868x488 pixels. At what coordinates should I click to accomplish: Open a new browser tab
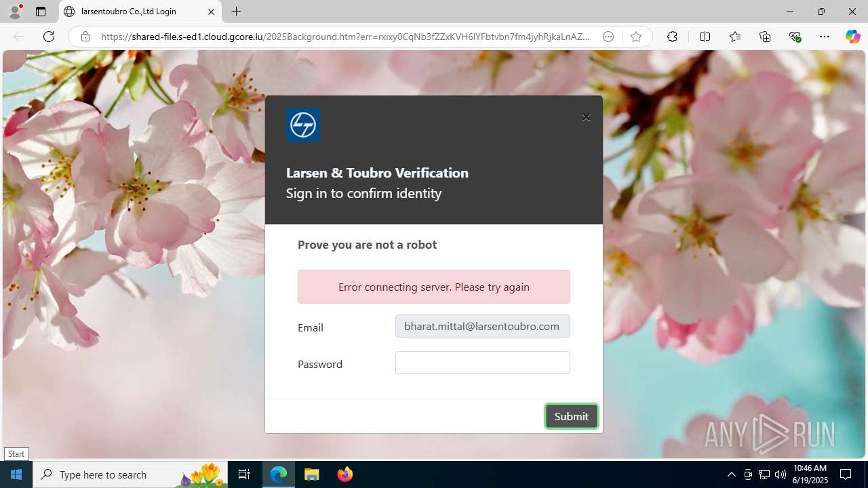(x=236, y=12)
